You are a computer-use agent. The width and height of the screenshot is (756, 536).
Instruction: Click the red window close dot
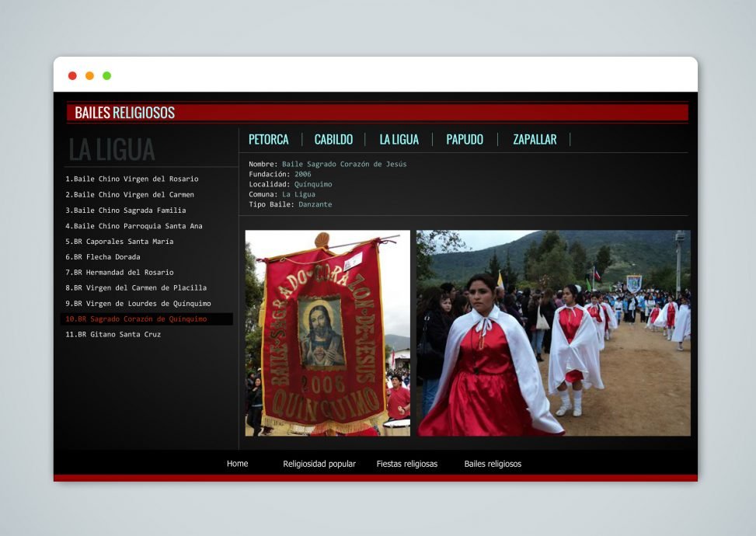[x=72, y=75]
